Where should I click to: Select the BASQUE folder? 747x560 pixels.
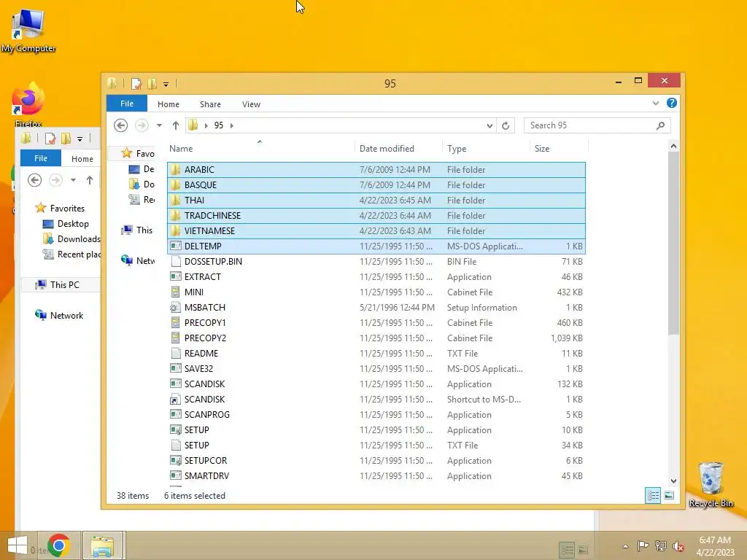376,184
